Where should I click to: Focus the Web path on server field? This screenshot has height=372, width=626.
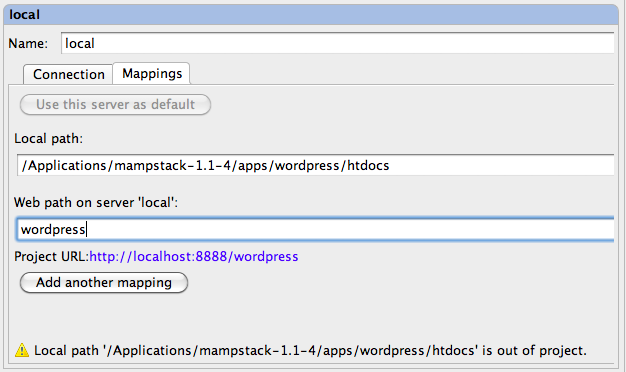(x=315, y=230)
